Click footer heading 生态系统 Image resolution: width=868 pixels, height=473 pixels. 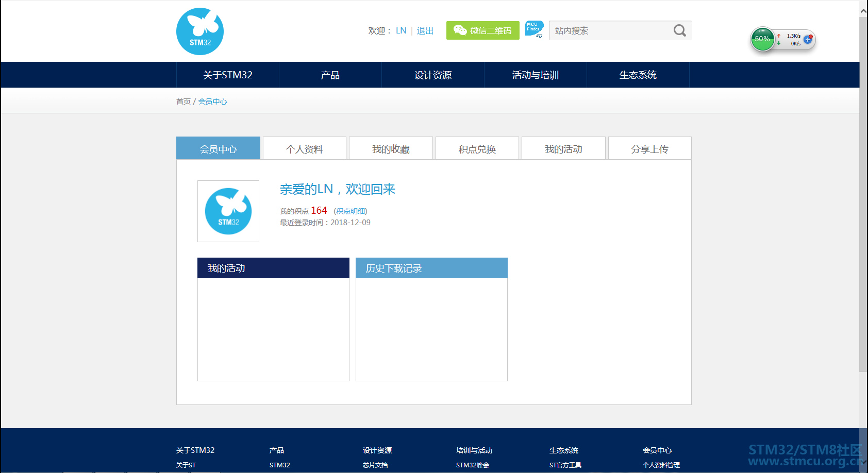click(x=564, y=450)
